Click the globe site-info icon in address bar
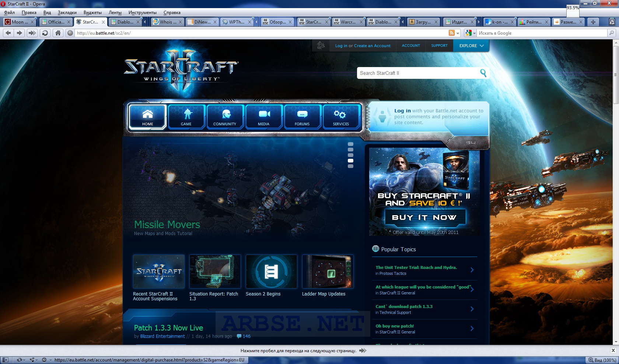This screenshot has width=619, height=364. 70,33
